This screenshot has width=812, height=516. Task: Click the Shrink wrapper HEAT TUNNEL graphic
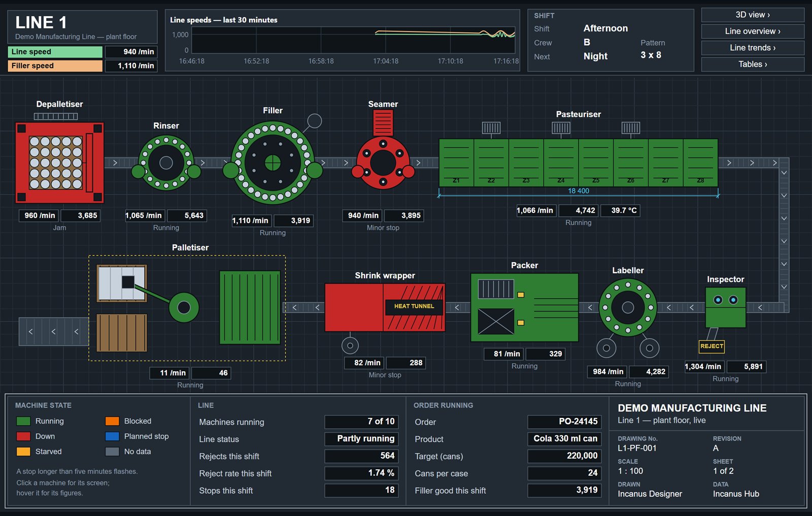tap(414, 307)
